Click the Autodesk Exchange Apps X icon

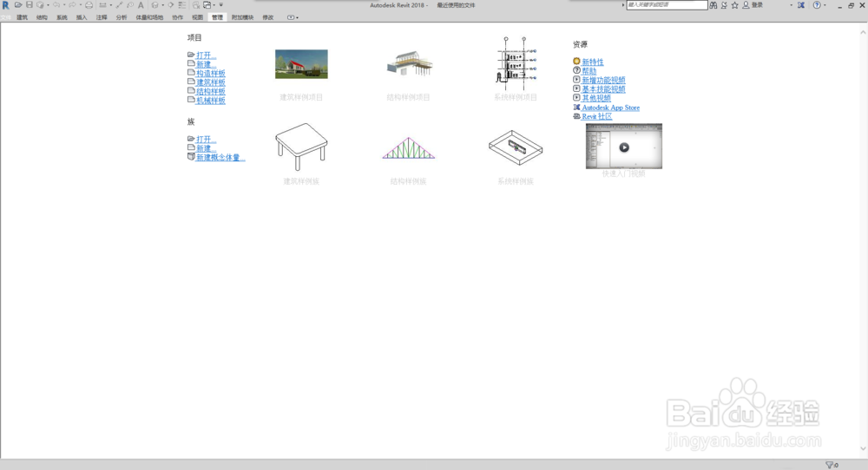click(x=801, y=5)
